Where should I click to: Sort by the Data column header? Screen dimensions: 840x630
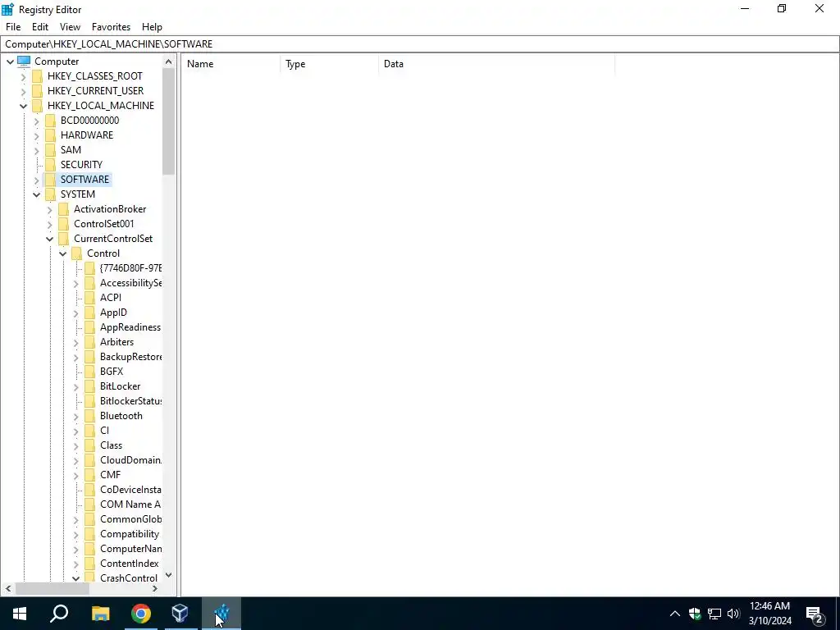pyautogui.click(x=496, y=64)
